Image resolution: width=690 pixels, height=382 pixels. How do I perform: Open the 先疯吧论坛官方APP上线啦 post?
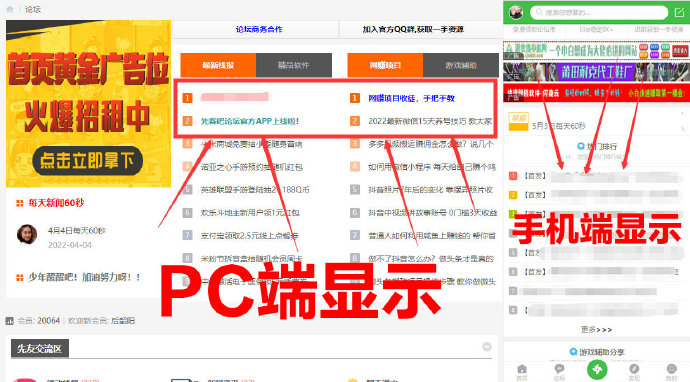tap(250, 121)
